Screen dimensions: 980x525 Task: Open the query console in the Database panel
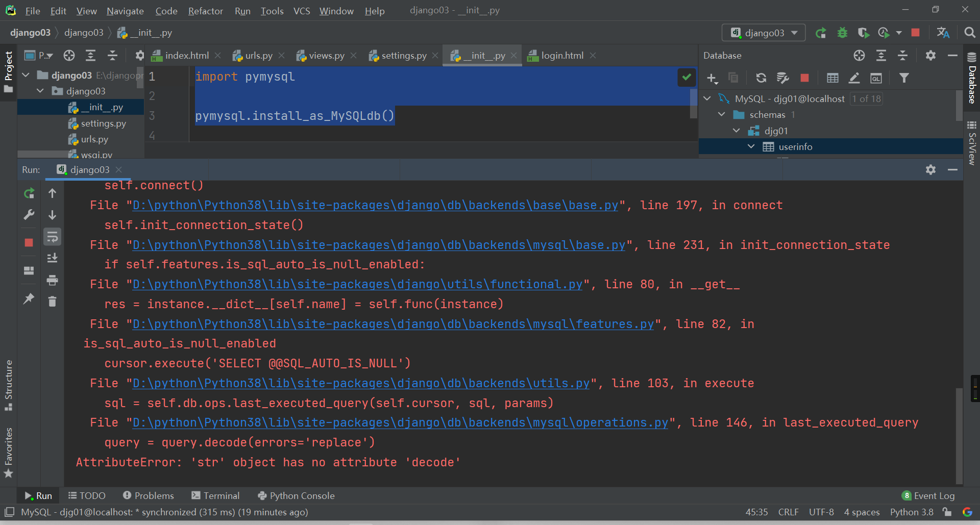point(876,78)
